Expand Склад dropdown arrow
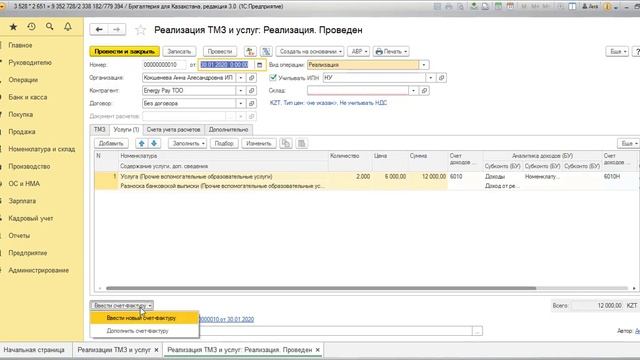Viewport: 640px width, 360px height. [x=413, y=91]
